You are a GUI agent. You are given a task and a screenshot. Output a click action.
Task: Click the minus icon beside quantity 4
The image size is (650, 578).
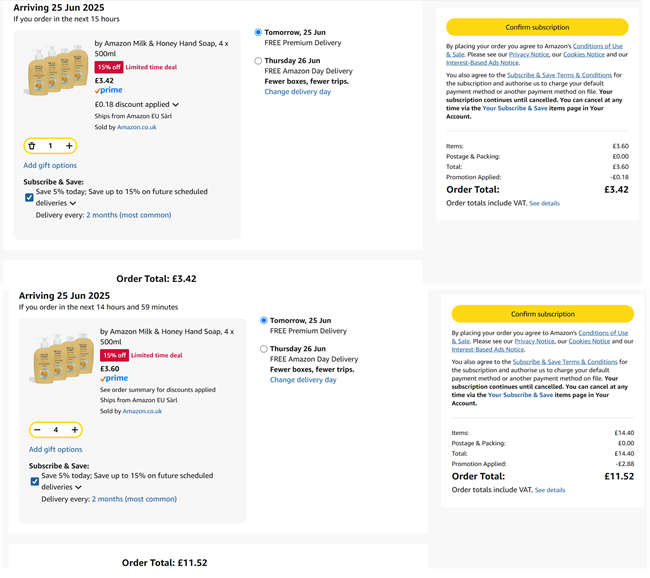[x=37, y=430]
